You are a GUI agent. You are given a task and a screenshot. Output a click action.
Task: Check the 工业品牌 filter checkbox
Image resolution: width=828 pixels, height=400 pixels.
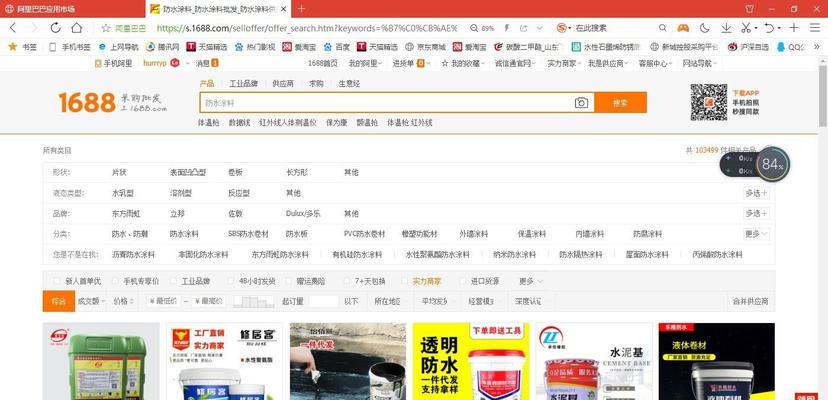pyautogui.click(x=173, y=281)
